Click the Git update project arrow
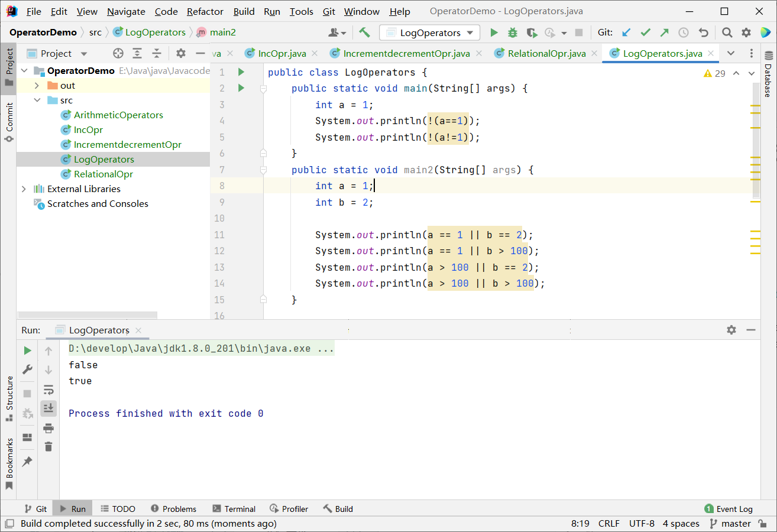The height and width of the screenshot is (532, 777). click(626, 33)
